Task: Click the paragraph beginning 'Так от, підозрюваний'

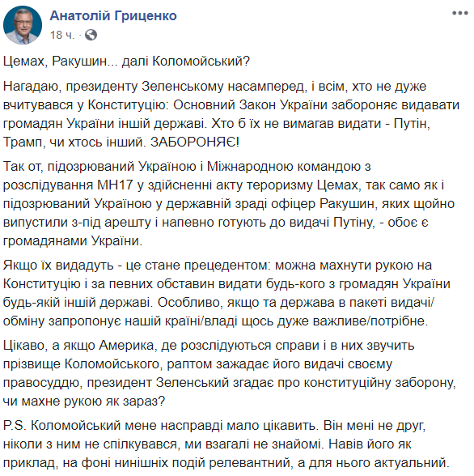Action: 229,204
